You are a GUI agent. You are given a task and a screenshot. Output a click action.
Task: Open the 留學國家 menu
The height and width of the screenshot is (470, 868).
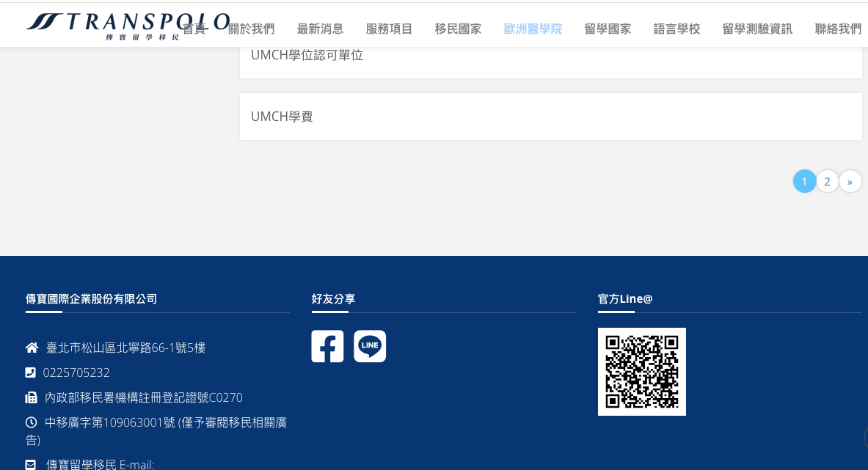[x=608, y=29]
